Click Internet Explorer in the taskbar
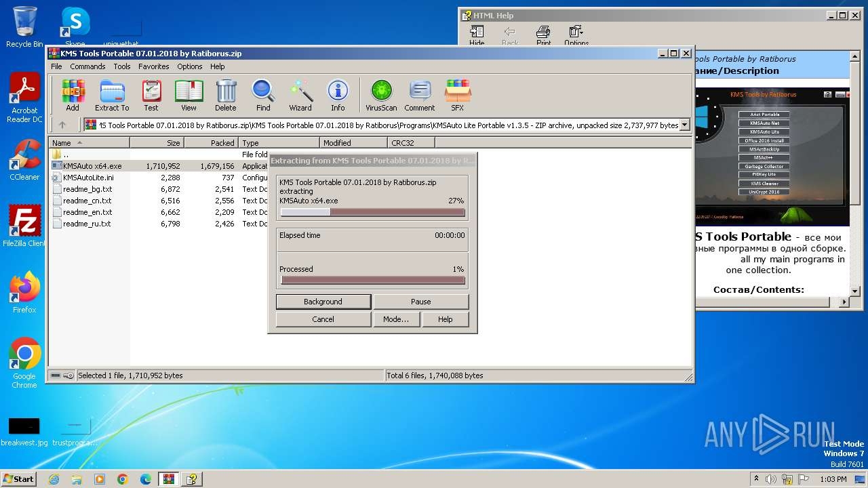The image size is (868, 488). [54, 479]
